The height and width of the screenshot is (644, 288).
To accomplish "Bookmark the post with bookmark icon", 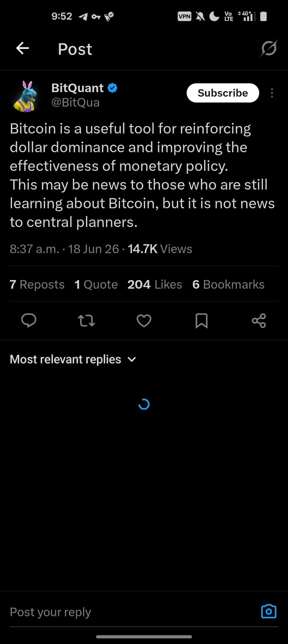I will click(x=202, y=320).
